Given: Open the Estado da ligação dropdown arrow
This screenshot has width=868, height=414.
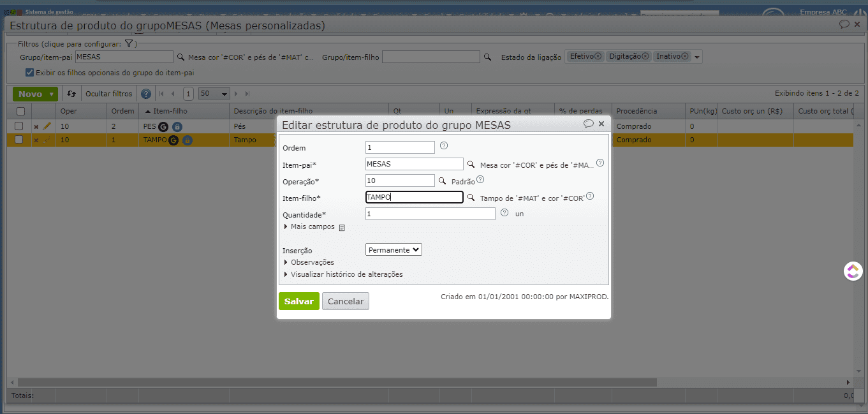Looking at the screenshot, I should tap(697, 57).
